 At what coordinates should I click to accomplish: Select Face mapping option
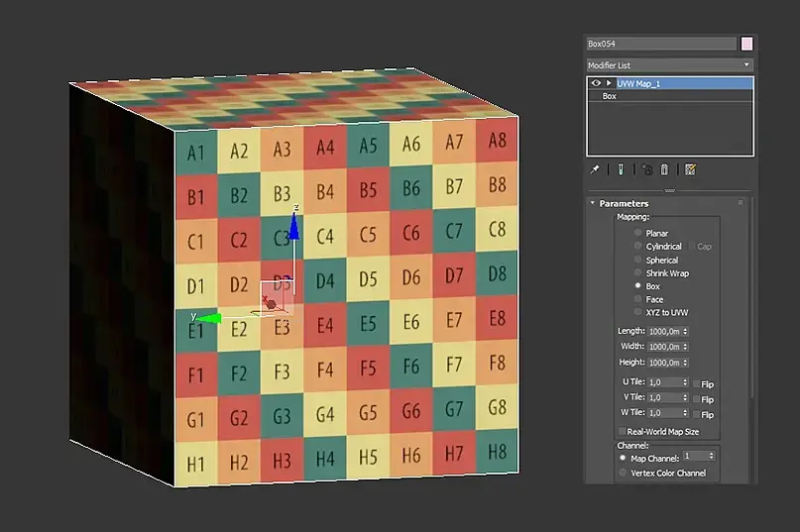637,299
